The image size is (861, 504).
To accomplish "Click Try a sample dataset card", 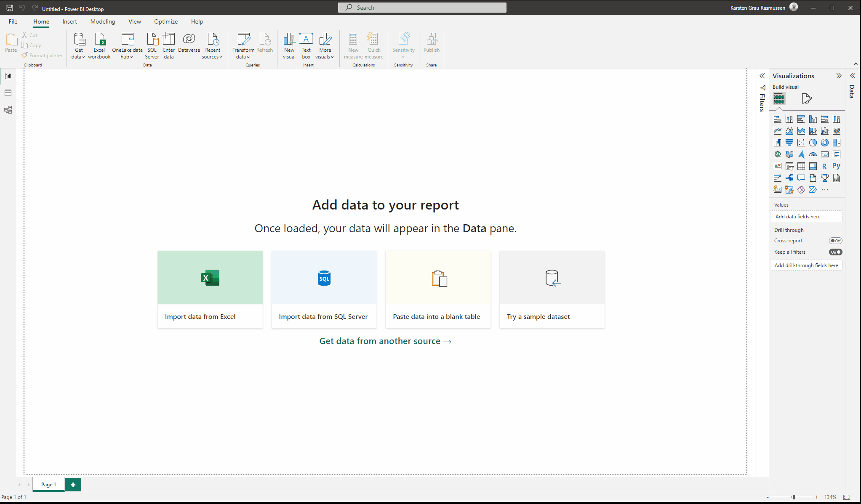I will point(552,289).
